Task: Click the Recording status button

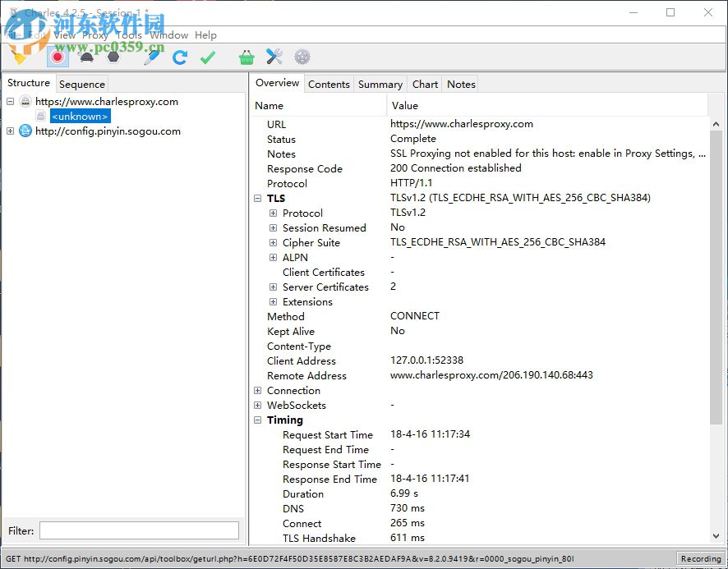Action: (x=700, y=559)
